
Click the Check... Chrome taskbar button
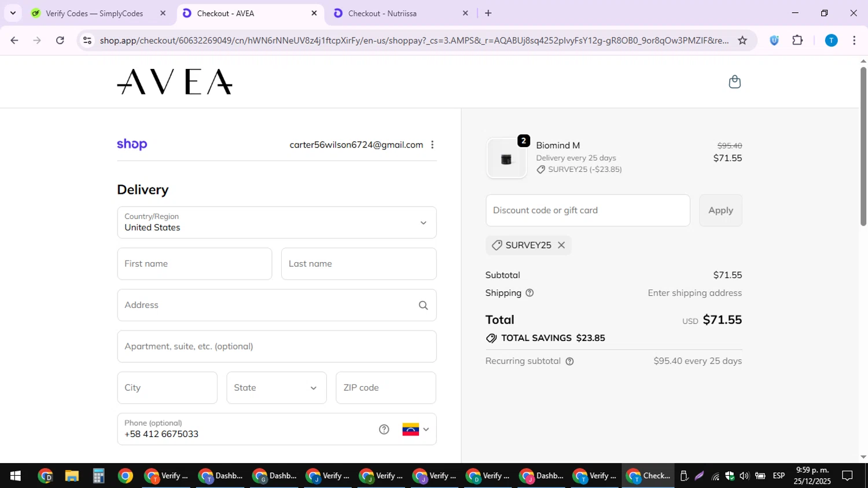coord(648,476)
